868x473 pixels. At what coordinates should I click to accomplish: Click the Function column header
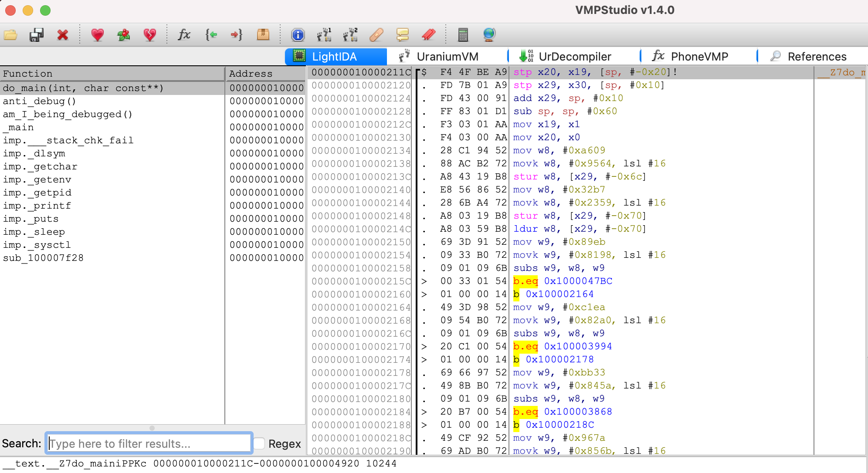(x=112, y=74)
